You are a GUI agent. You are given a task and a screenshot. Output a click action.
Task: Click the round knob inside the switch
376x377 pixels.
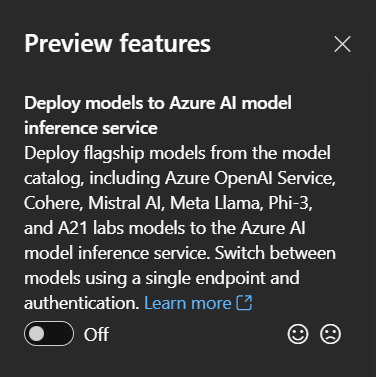(36, 334)
